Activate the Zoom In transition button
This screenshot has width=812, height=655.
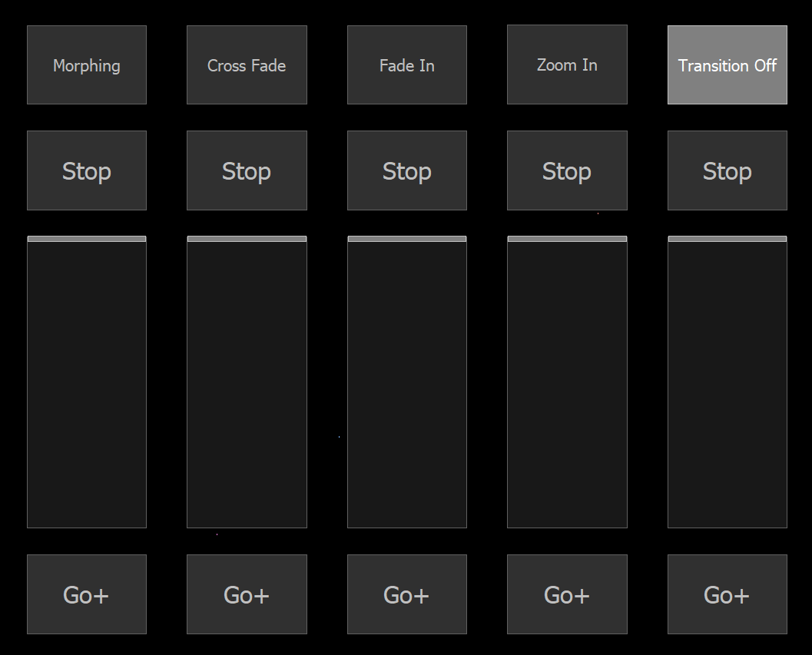pyautogui.click(x=567, y=65)
